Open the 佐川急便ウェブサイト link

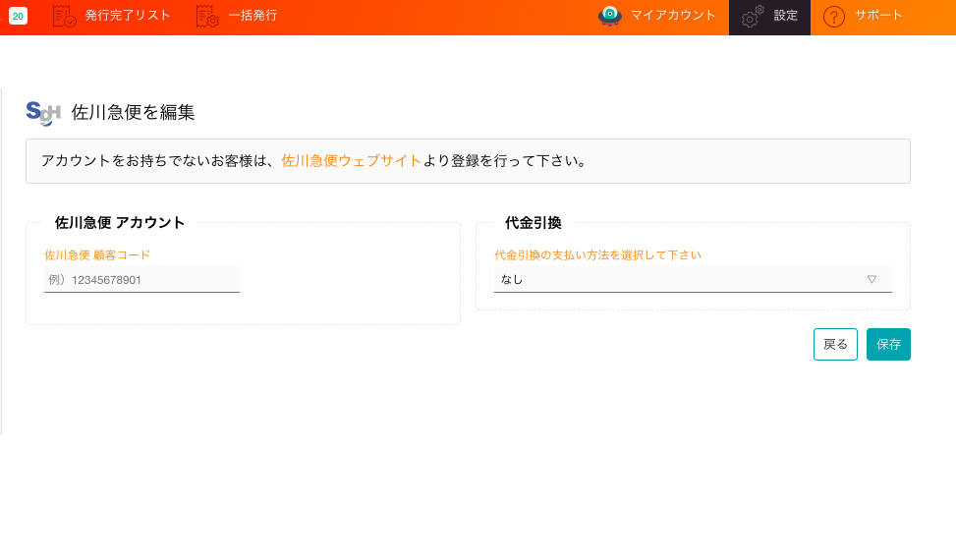tap(351, 161)
